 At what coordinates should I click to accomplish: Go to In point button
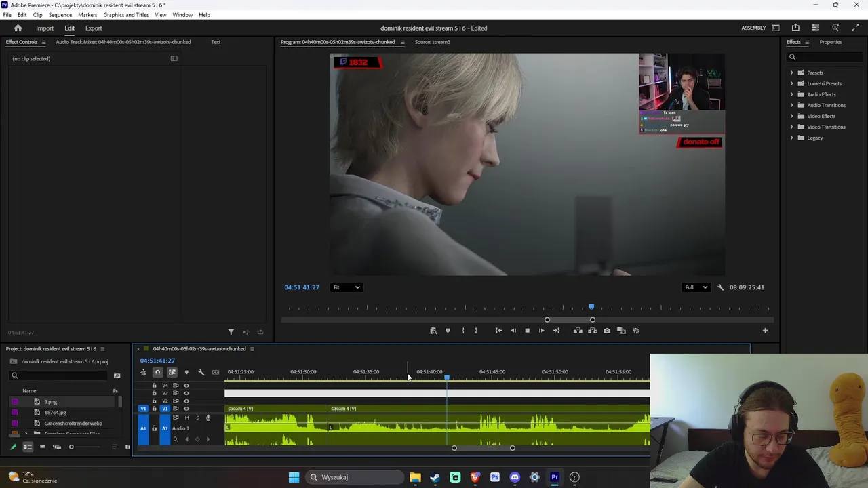click(x=498, y=331)
